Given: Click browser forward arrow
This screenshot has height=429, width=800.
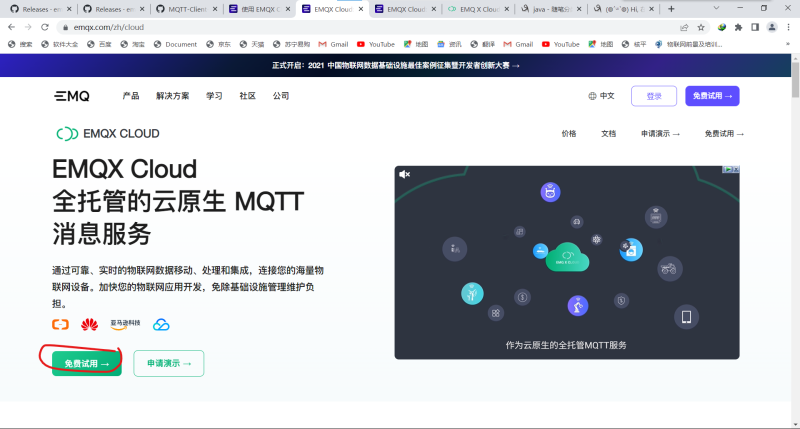Looking at the screenshot, I should (x=28, y=27).
